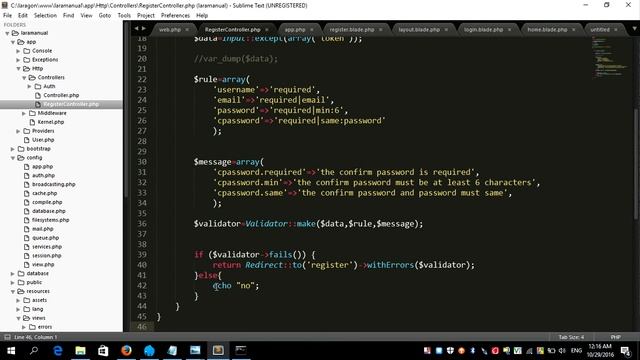This screenshot has width=640, height=360.
Task: Collapse the laramanual root folder
Action: 7,33
